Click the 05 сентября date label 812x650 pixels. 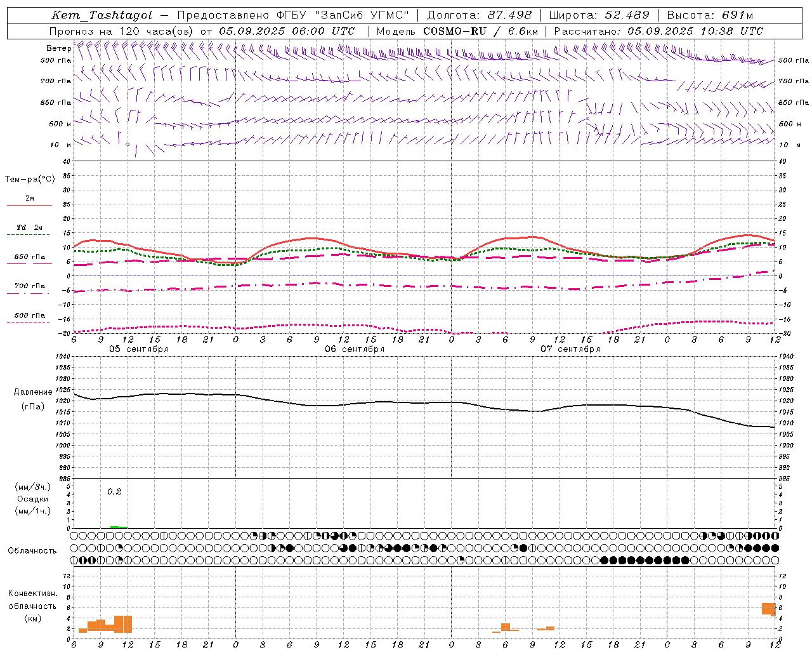(x=139, y=349)
